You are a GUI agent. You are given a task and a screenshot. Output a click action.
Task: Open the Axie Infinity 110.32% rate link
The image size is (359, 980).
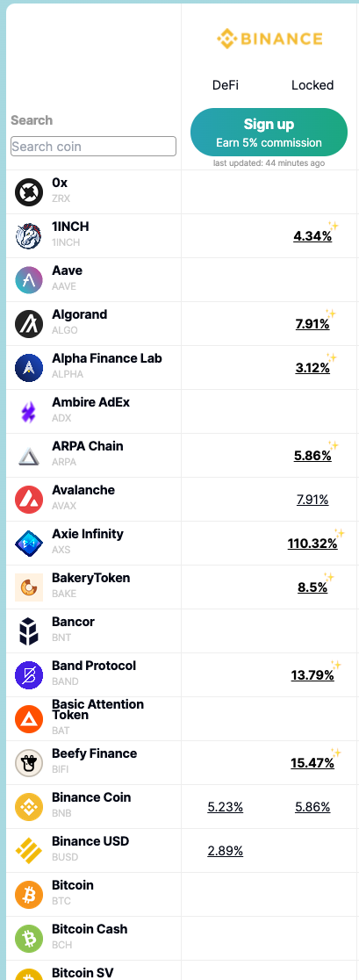tap(312, 544)
